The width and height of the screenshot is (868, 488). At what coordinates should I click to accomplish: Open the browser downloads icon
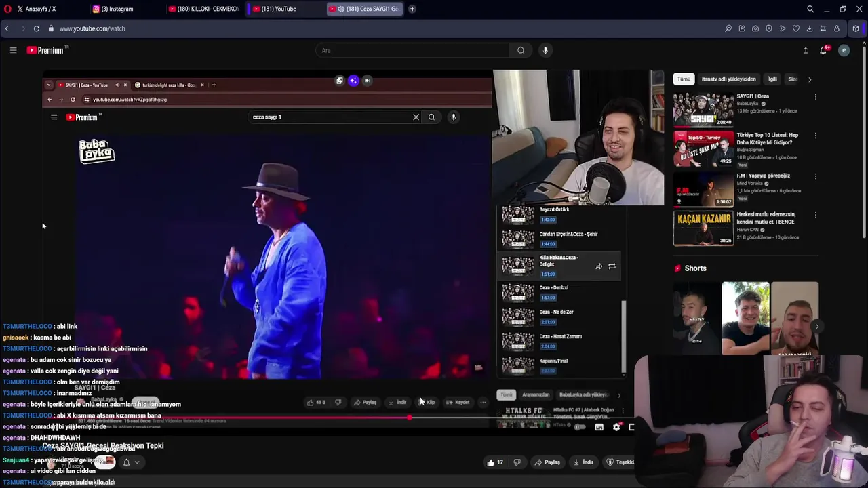(810, 28)
